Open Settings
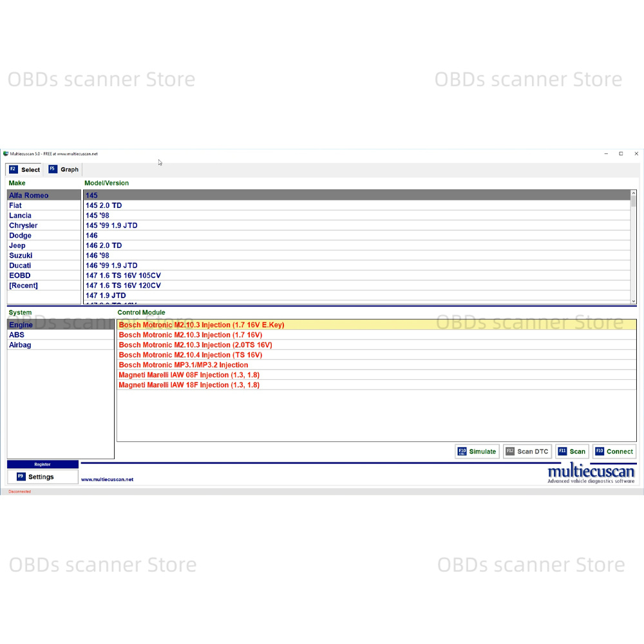Screen dimensions: 644x644 click(43, 477)
